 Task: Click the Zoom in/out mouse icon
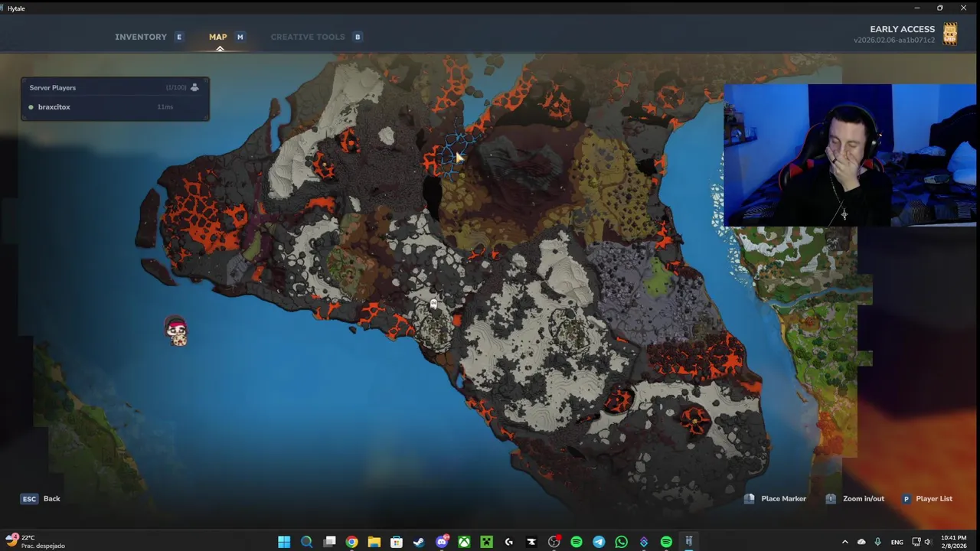tap(831, 499)
